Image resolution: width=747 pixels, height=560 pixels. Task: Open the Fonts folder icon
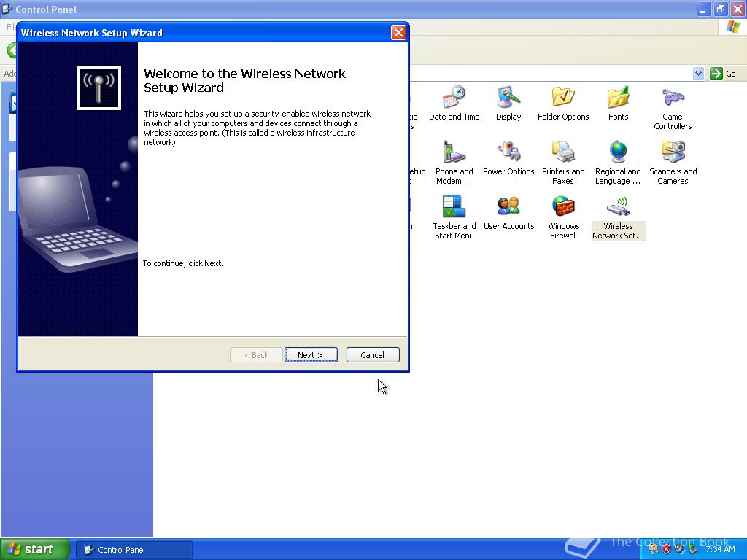(618, 97)
